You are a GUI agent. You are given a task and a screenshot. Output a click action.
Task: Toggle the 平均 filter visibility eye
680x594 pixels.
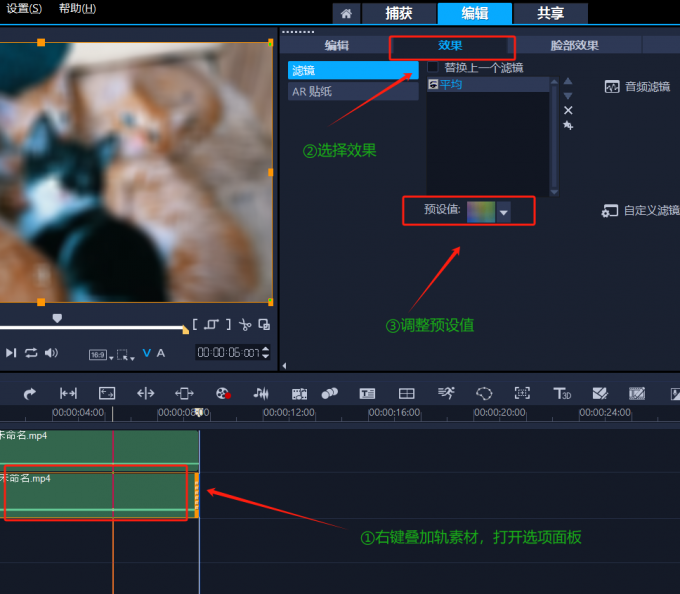[433, 85]
